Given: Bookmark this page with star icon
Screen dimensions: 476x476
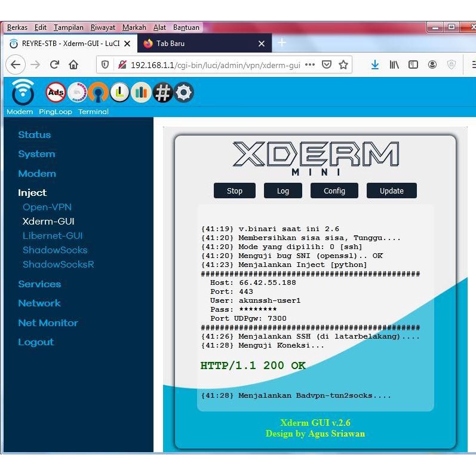Looking at the screenshot, I should click(x=343, y=65).
